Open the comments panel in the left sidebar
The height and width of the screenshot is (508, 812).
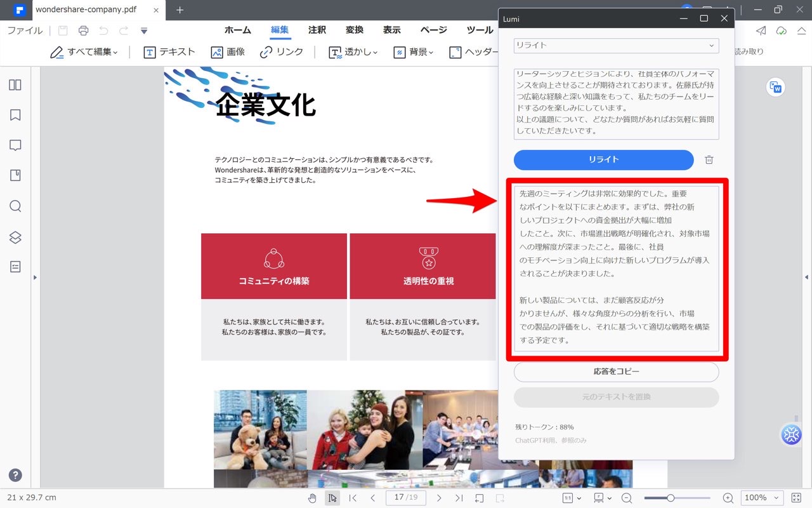click(x=15, y=145)
